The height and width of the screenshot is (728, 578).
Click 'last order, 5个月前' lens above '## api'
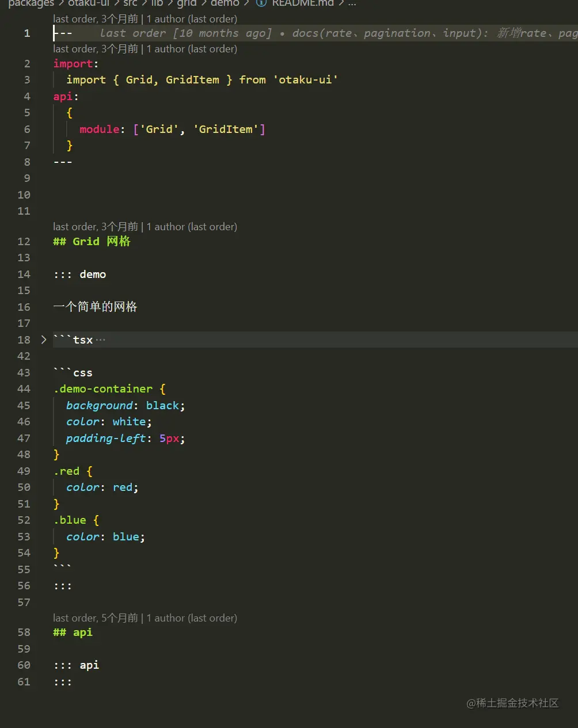[96, 618]
